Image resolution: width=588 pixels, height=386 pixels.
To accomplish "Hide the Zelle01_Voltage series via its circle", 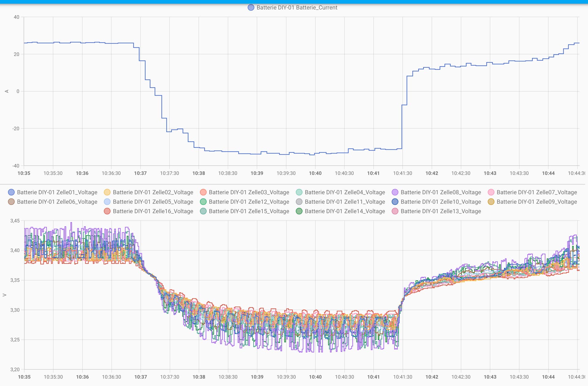I will click(11, 192).
